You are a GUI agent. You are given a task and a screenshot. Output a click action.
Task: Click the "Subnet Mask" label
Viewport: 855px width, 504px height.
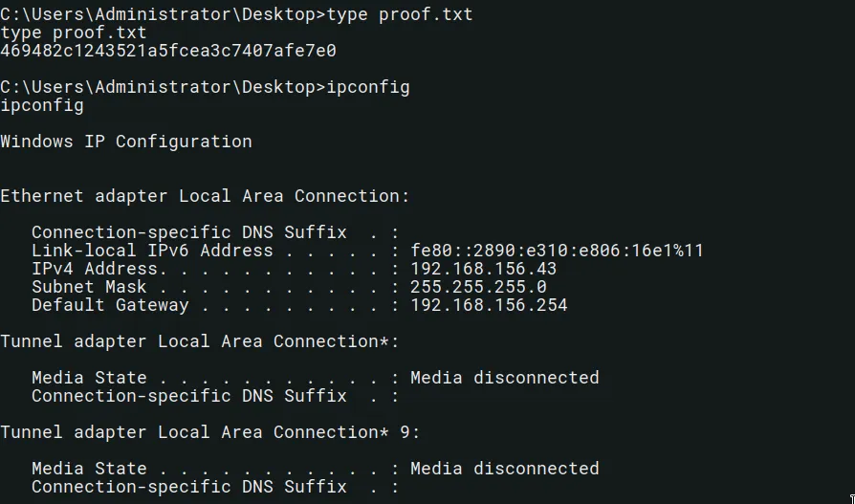click(89, 287)
